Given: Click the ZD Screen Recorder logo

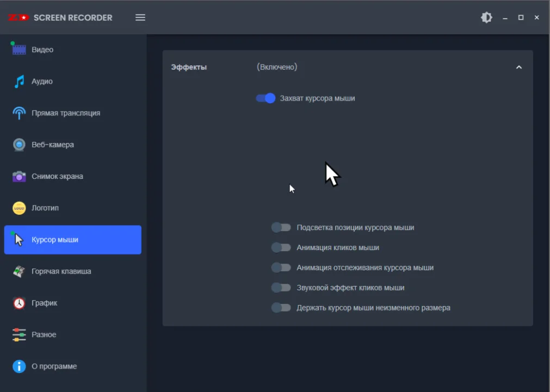Looking at the screenshot, I should coord(60,17).
